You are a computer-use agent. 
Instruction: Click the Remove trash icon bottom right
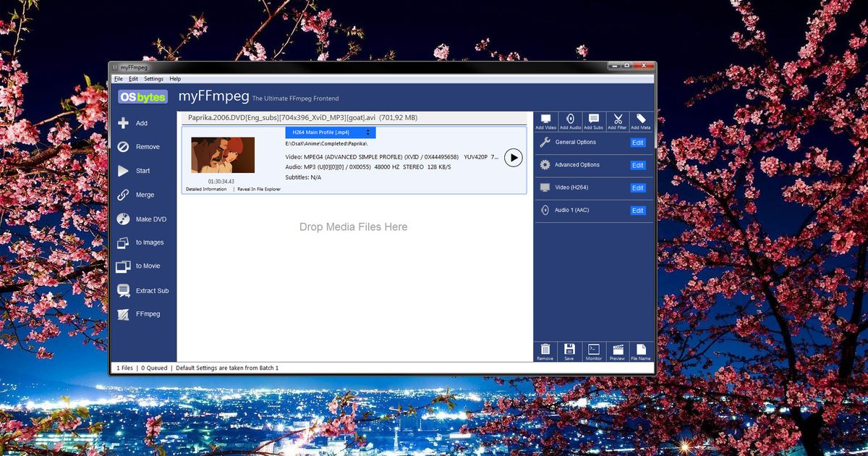pyautogui.click(x=545, y=352)
